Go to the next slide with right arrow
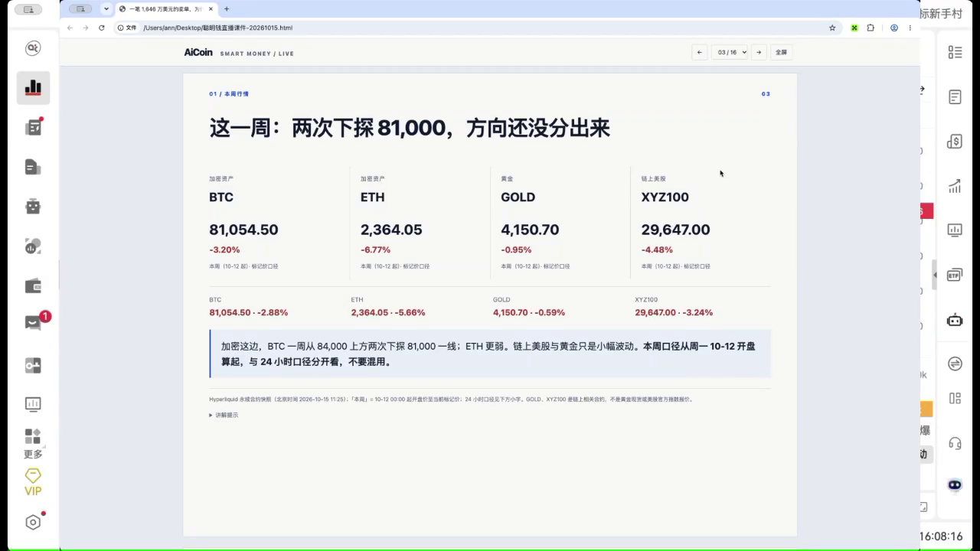Viewport: 980px width, 551px height. [x=759, y=52]
